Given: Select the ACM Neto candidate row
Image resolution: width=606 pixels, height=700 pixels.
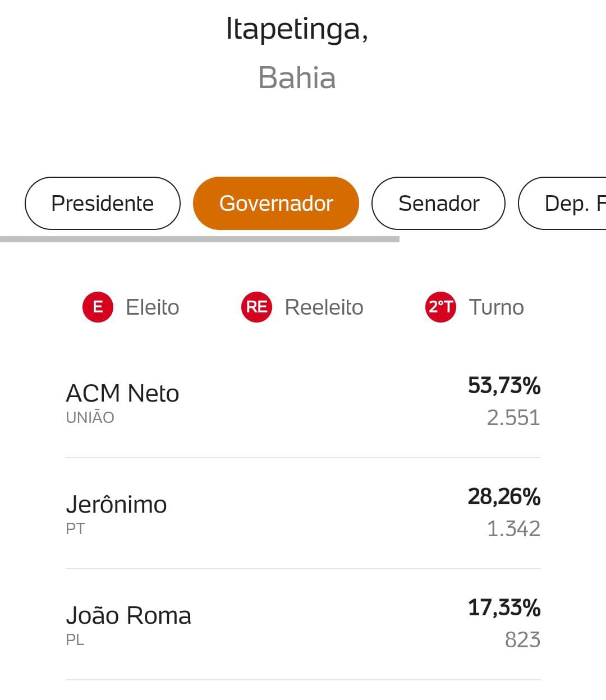Looking at the screenshot, I should coord(303,402).
